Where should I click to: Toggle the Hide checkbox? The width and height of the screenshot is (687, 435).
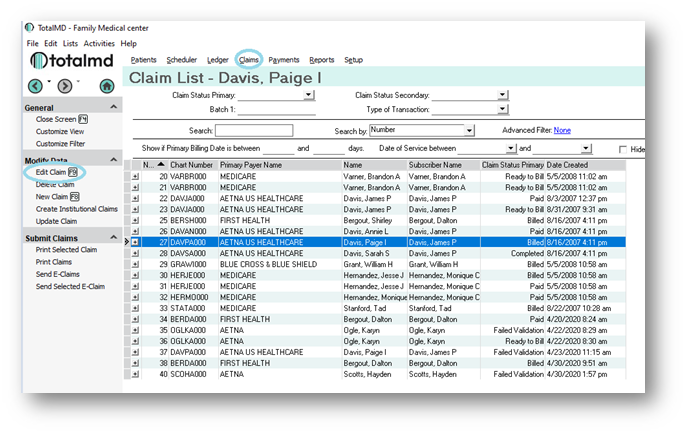[624, 149]
